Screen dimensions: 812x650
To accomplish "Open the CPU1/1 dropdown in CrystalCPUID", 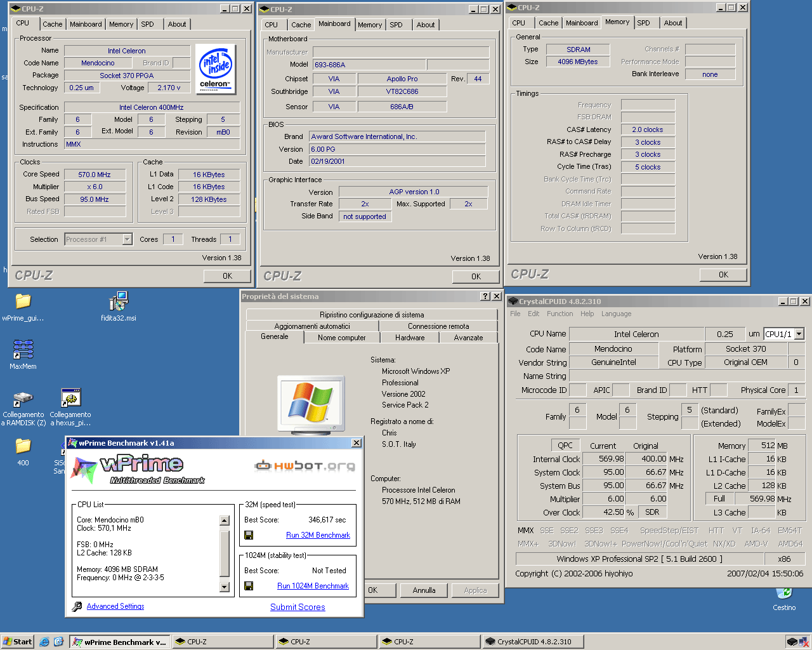I will pyautogui.click(x=799, y=334).
